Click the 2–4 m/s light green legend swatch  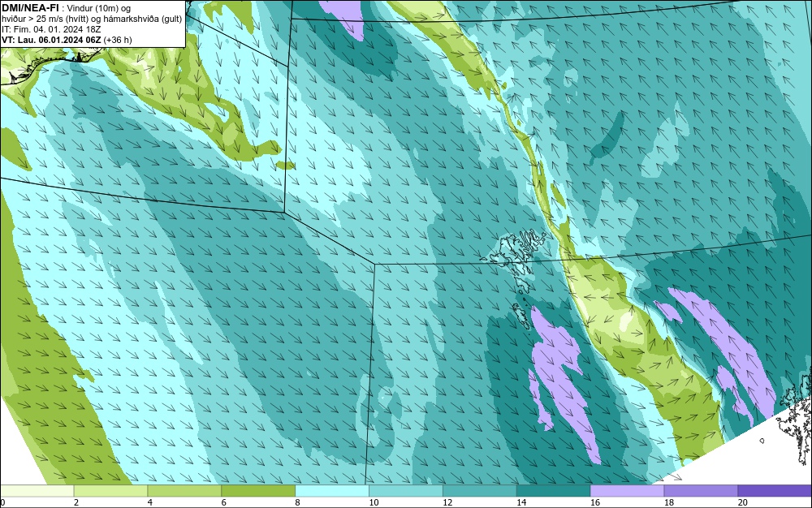point(110,491)
